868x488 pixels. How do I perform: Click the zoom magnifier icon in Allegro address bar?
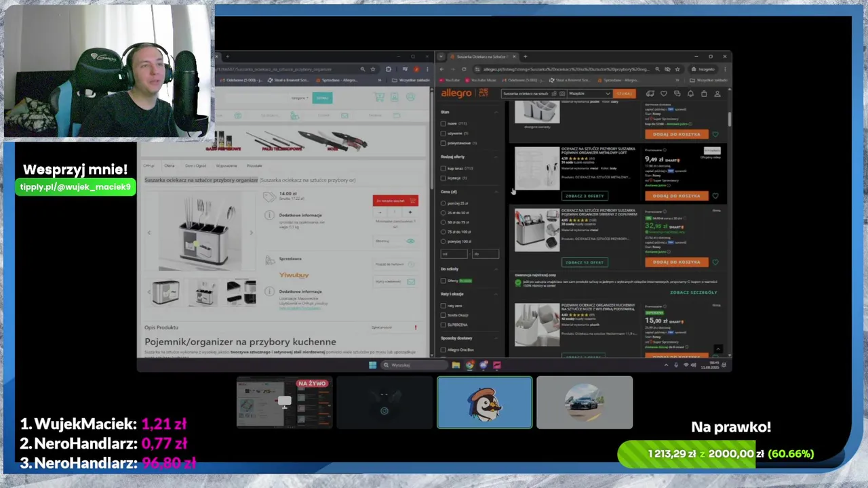[x=656, y=69]
